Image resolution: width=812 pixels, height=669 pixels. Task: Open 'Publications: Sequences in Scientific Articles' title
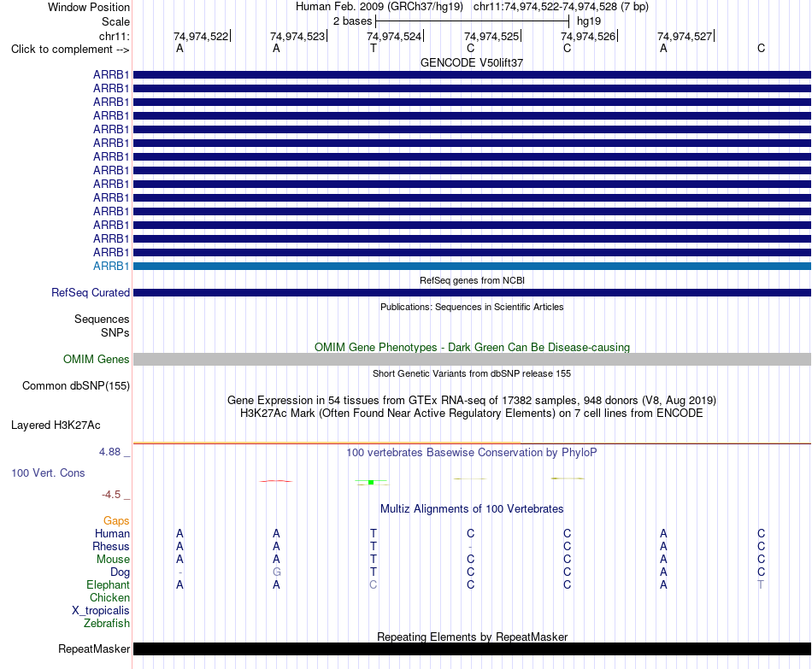pyautogui.click(x=472, y=307)
